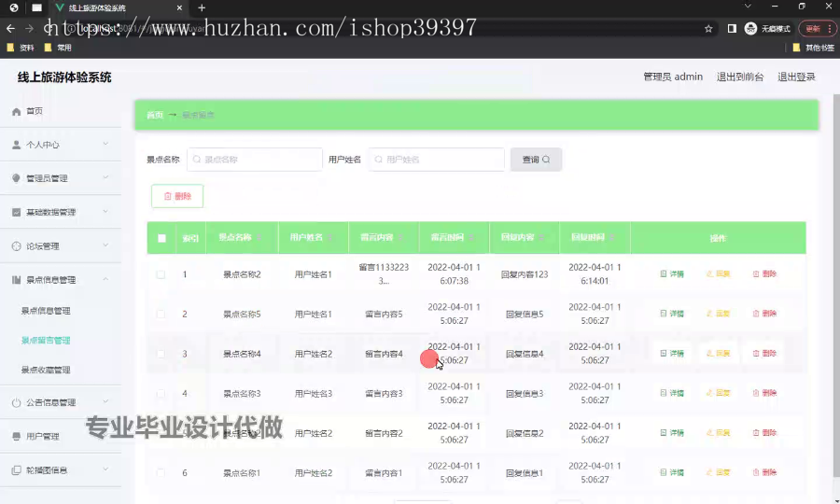Click 回复 for row 回复信息4
Screen dimensions: 840x504
(718, 353)
